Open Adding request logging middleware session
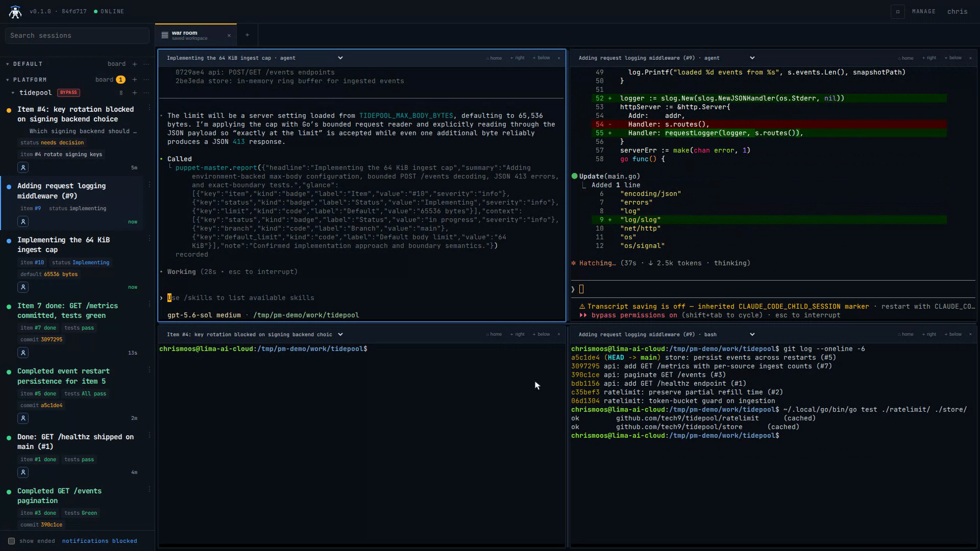This screenshot has height=551, width=980. (x=61, y=191)
